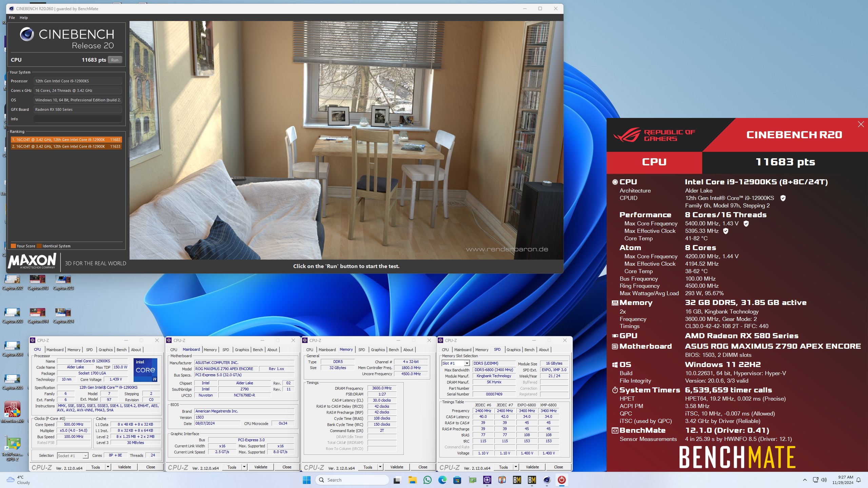Switch to the first BenchMate taskbar icon
Image resolution: width=868 pixels, height=488 pixels.
pos(517,480)
